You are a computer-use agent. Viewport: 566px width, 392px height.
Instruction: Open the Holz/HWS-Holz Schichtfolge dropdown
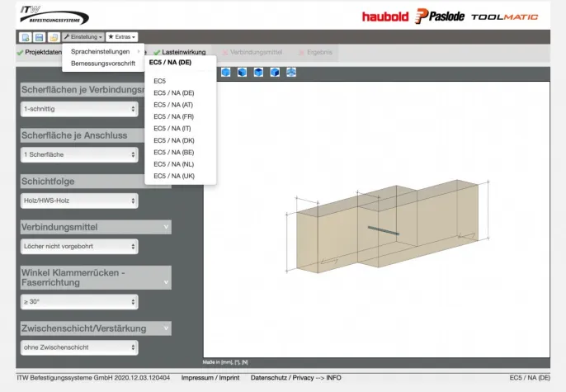[79, 201]
